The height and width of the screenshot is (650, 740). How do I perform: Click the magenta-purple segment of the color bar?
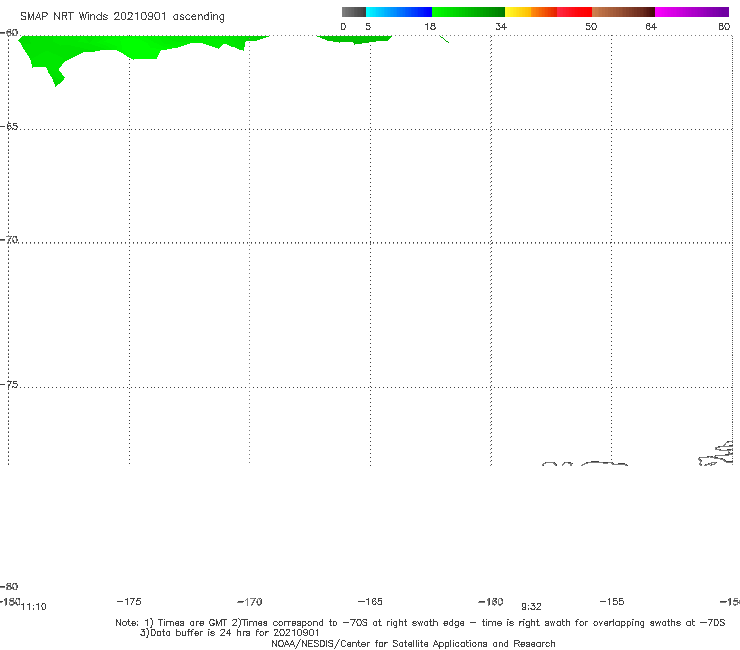pyautogui.click(x=692, y=12)
